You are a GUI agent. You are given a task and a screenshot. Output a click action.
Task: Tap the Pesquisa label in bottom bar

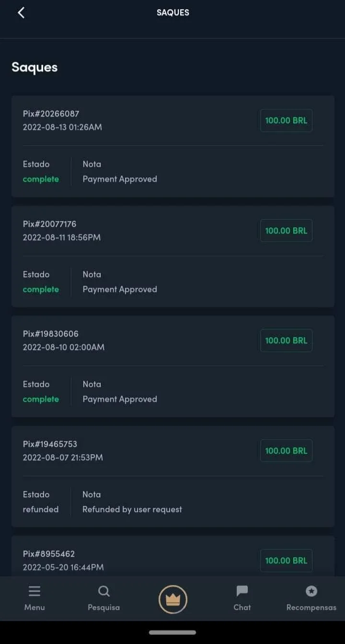pos(104,608)
